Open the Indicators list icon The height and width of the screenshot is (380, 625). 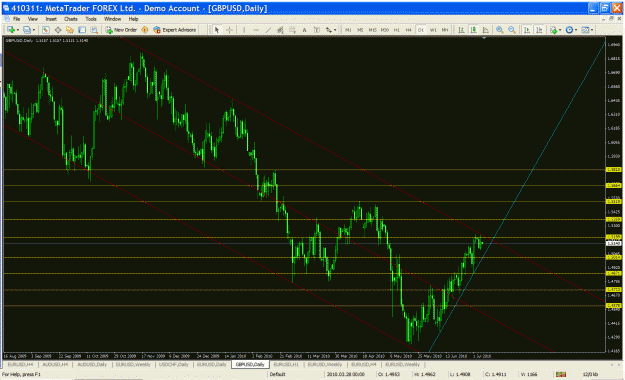tap(554, 30)
